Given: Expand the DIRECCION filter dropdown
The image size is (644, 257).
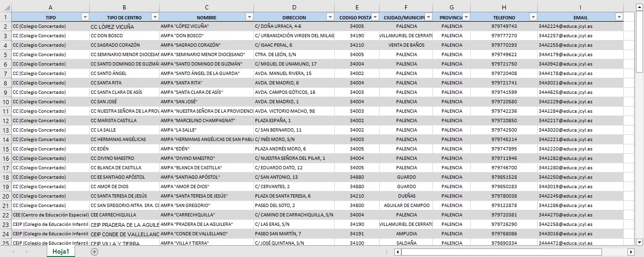Looking at the screenshot, I should coord(330,17).
